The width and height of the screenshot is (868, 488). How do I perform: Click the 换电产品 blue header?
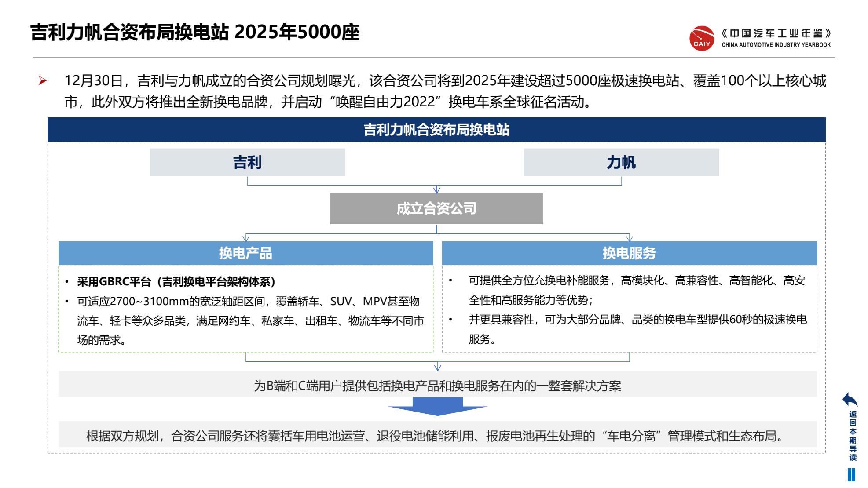[245, 253]
